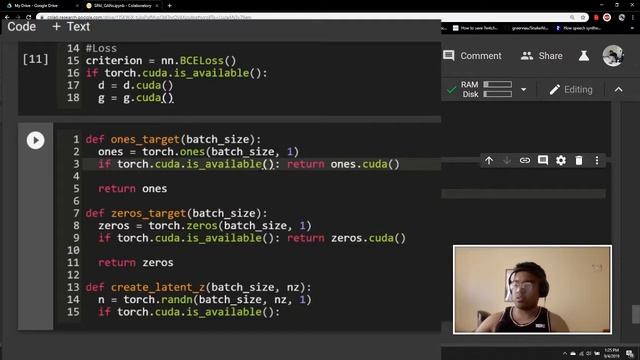Viewport: 640px width, 360px height.
Task: Add a new Text cell
Action: point(71,27)
